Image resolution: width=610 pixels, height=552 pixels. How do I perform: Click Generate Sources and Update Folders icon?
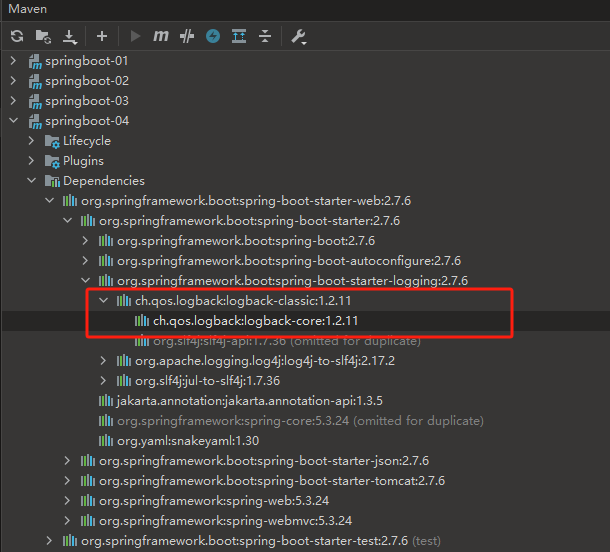(43, 37)
